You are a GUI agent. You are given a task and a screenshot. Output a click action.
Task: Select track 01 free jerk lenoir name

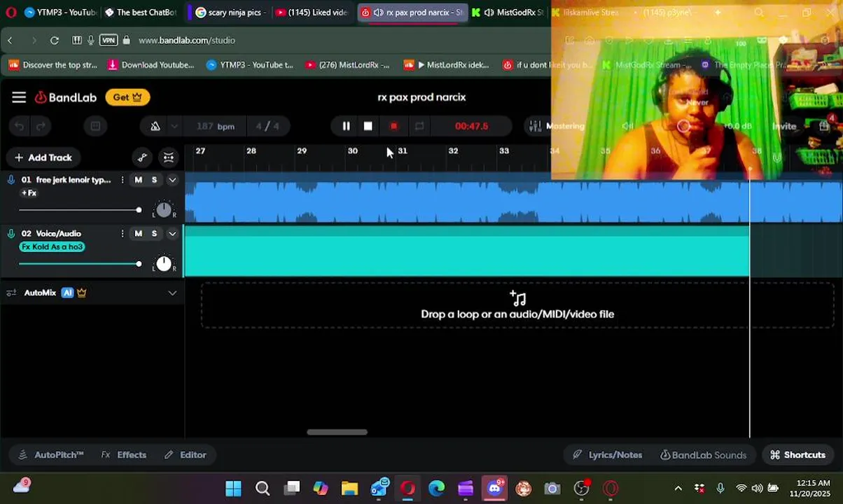[73, 180]
